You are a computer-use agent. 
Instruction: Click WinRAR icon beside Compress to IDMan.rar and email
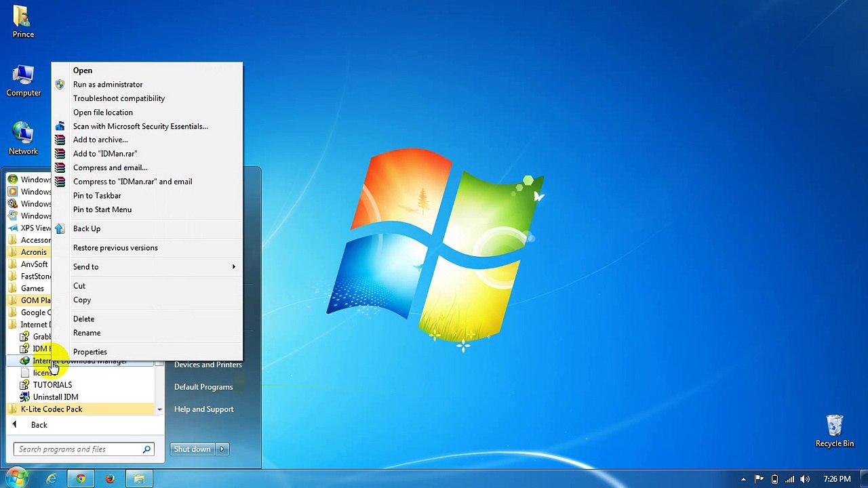(x=60, y=182)
